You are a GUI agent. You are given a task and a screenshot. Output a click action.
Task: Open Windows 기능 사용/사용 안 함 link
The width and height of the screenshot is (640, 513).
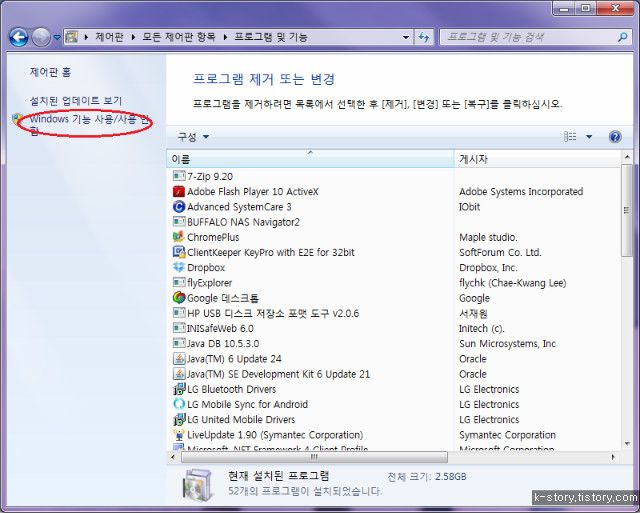coord(89,124)
